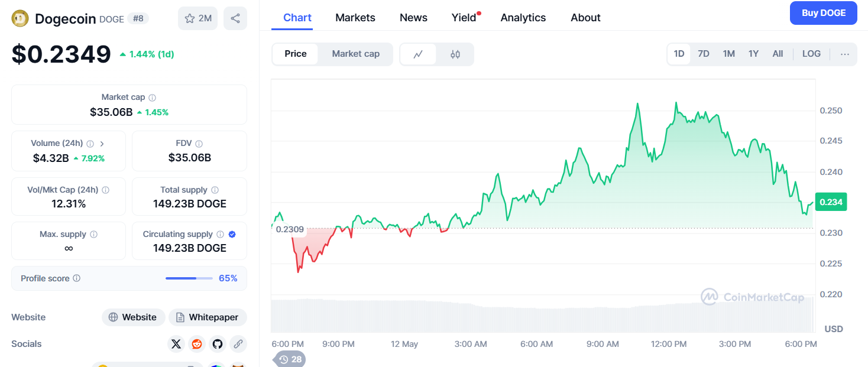Show Circulating supply info icon
The image size is (868, 367).
pyautogui.click(x=220, y=235)
